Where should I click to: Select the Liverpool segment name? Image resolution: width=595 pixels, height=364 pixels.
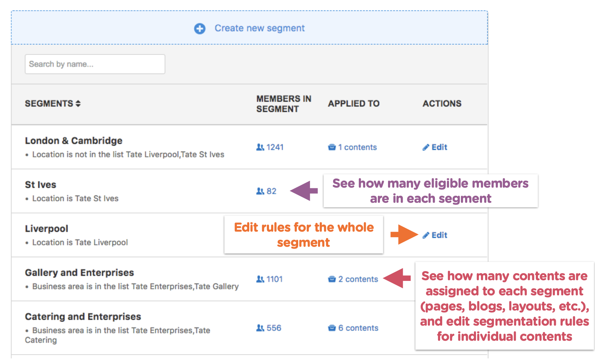click(46, 228)
